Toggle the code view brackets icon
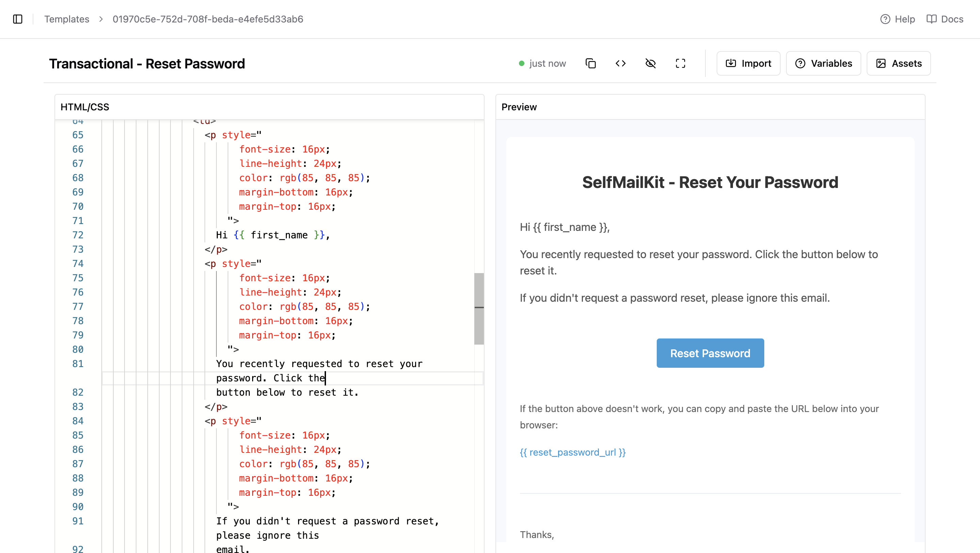 [620, 63]
